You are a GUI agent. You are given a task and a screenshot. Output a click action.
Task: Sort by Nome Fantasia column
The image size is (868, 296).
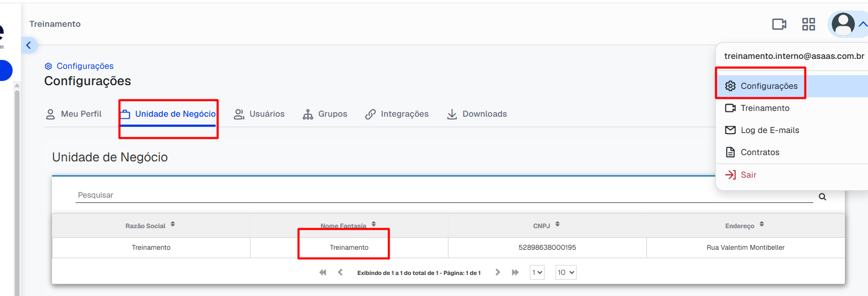[x=348, y=226]
